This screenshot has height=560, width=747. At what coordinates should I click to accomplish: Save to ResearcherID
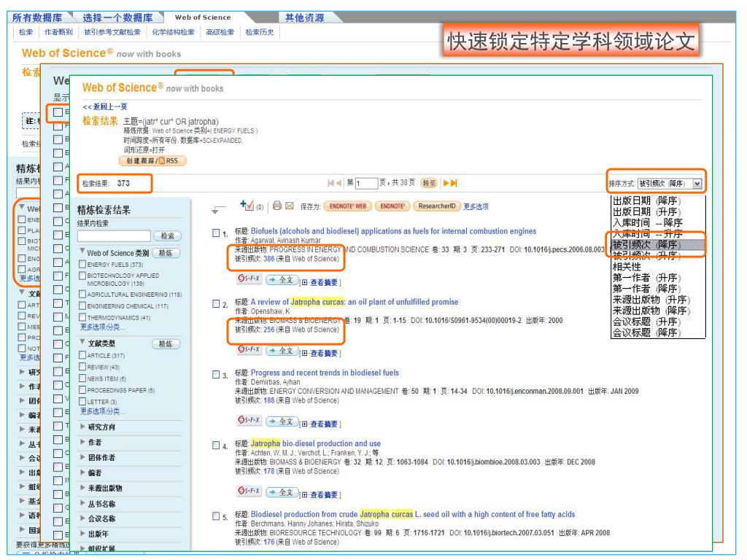coord(437,206)
